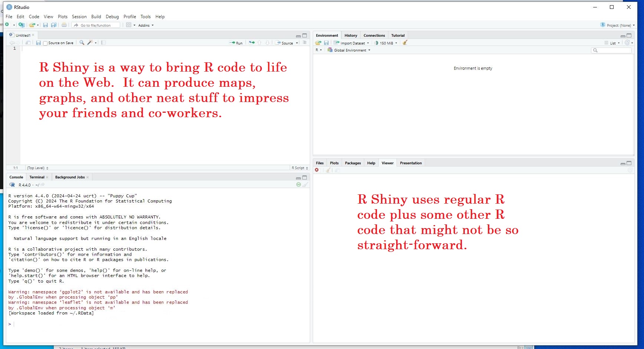Click the create a project icon
Screen dimensions: 644x349
tap(22, 25)
